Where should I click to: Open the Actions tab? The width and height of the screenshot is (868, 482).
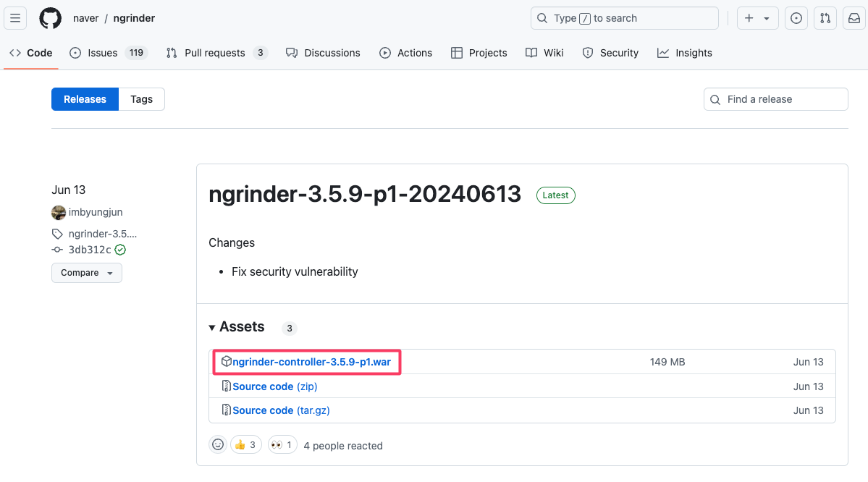pyautogui.click(x=406, y=53)
